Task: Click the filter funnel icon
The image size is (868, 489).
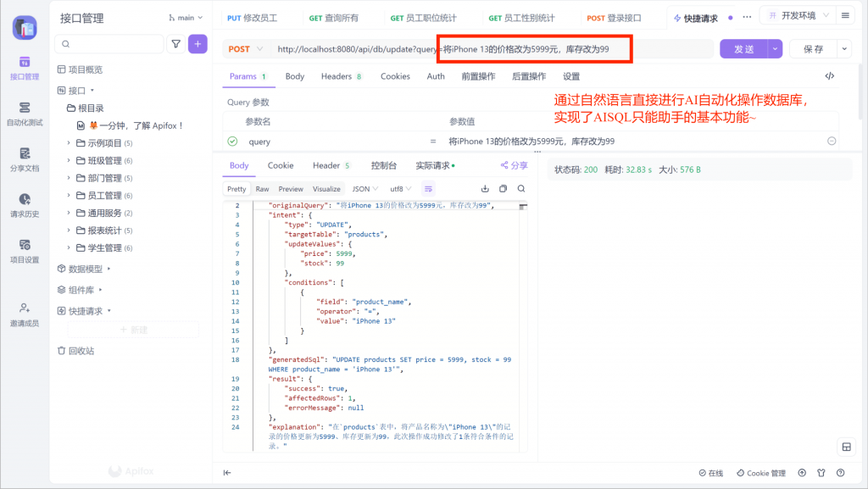Action: click(176, 44)
